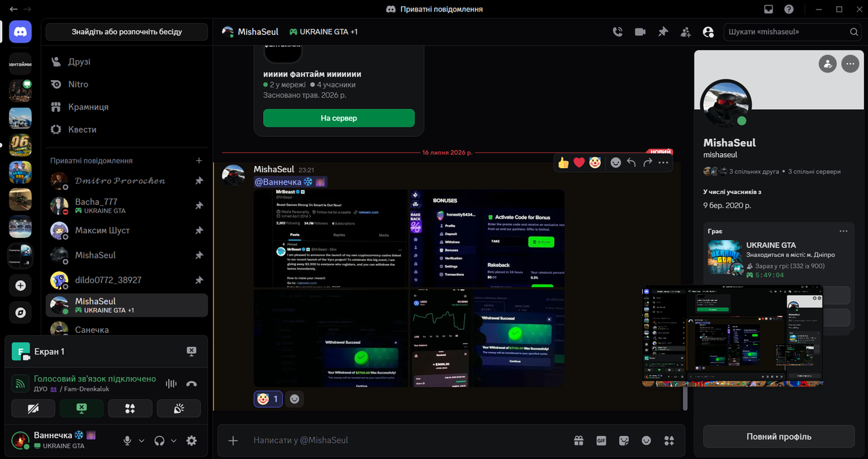868x459 pixels.
Task: Open voice connection details signal icon
Action: (21, 384)
